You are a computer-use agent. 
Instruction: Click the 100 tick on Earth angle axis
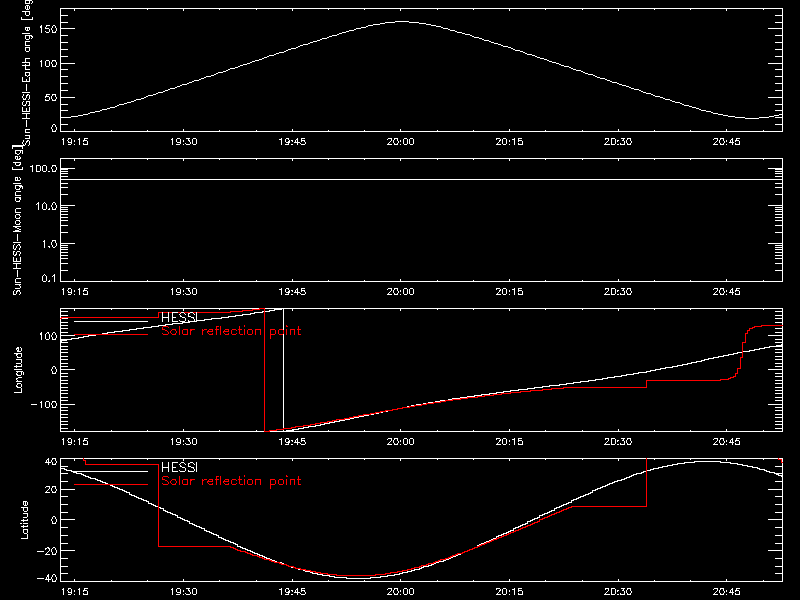pyautogui.click(x=48, y=63)
